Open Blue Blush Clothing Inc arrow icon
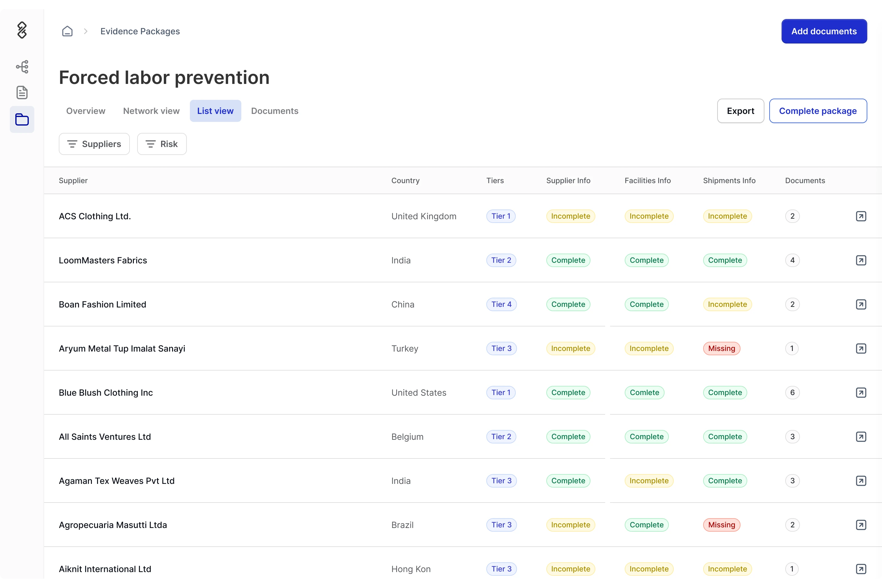 pyautogui.click(x=861, y=393)
